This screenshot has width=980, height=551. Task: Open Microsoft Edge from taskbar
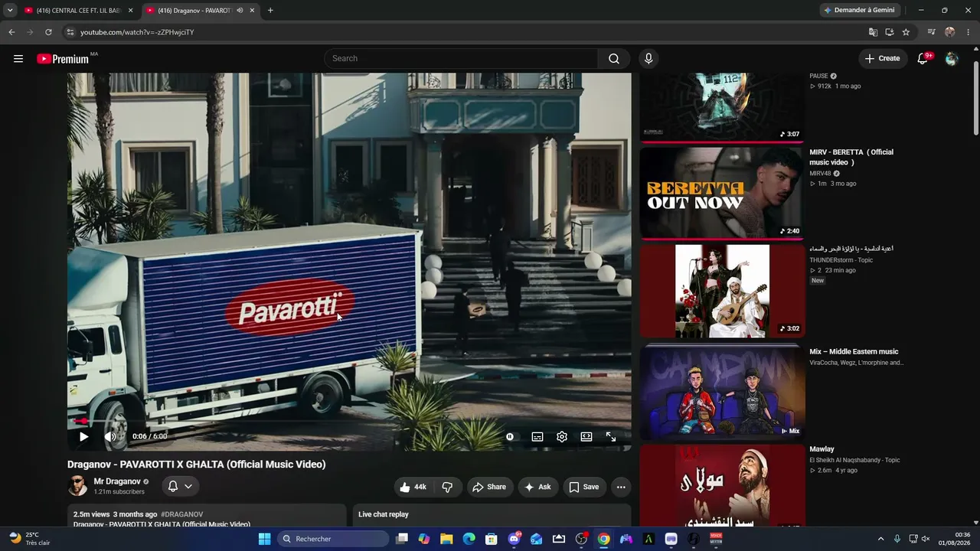(x=469, y=539)
